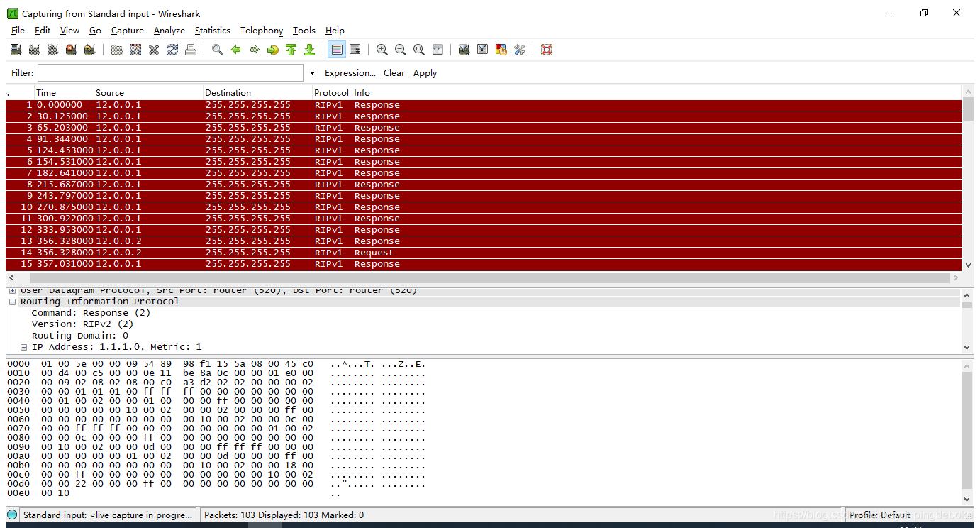Viewport: 980px width, 528px height.
Task: Toggle packet list colorization
Action: point(337,50)
